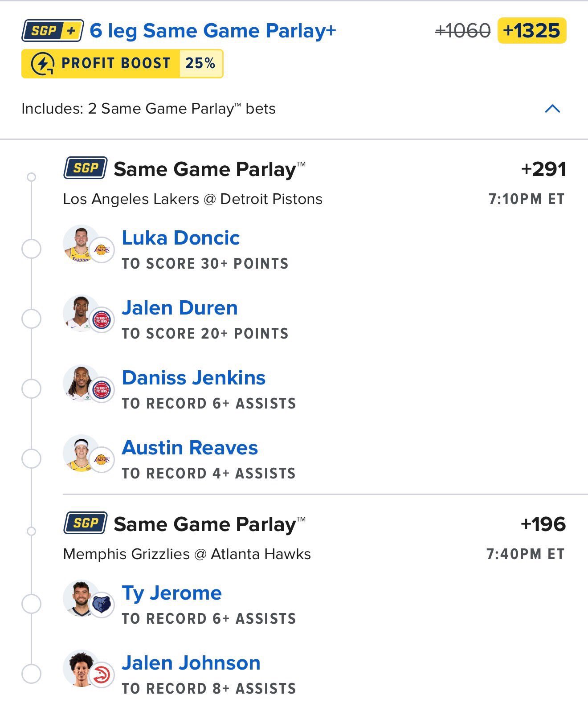Click the SGP+ badge icon

tap(53, 31)
